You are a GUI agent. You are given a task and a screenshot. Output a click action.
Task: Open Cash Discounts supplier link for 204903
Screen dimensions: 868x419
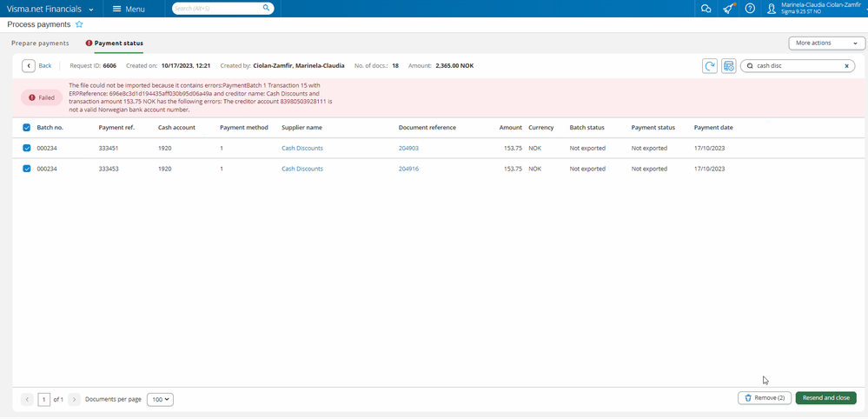(302, 148)
